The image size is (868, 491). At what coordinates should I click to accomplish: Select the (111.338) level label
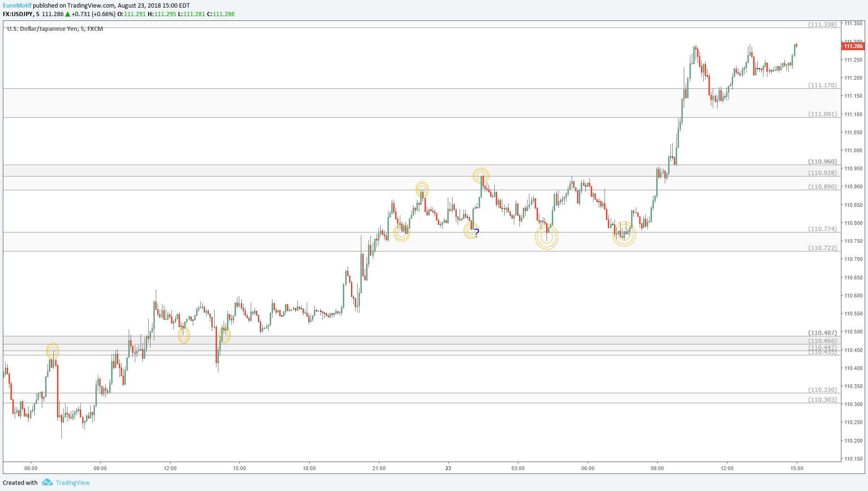click(x=823, y=25)
